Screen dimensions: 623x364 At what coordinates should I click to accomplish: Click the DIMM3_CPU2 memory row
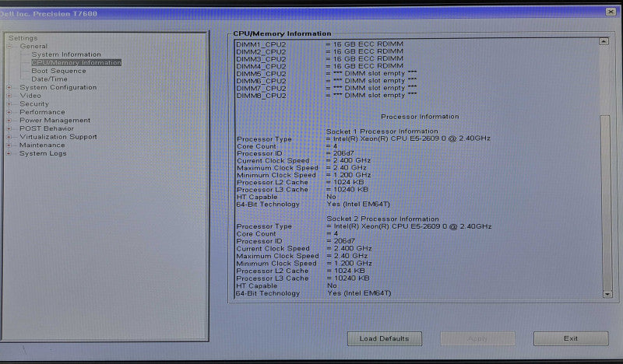click(319, 59)
